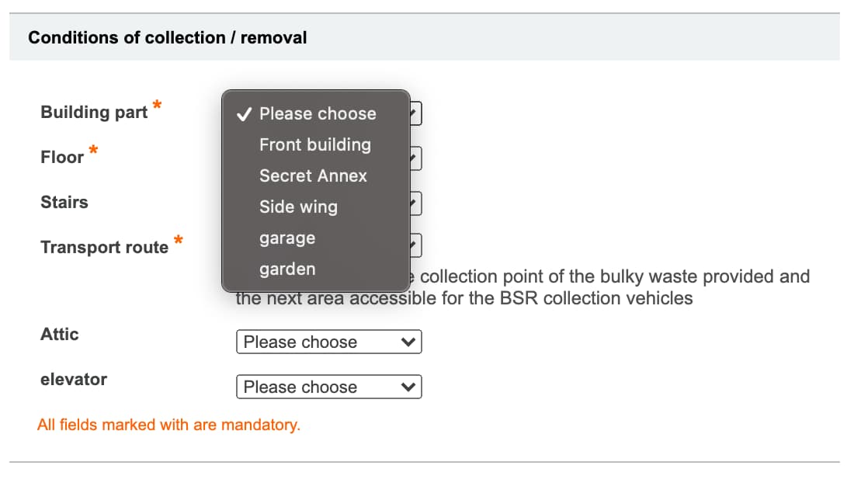Click the chevron on the elevator selector

[407, 387]
